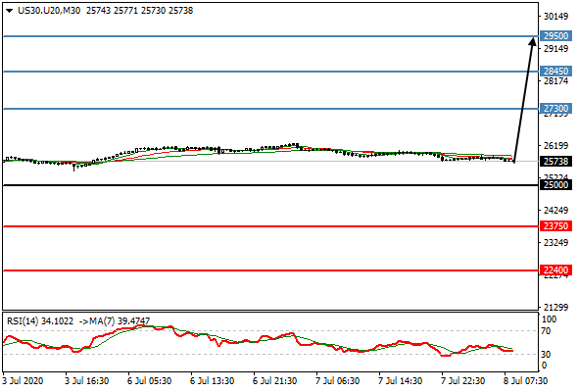Viewport: 578px width, 392px height.
Task: Click the 21299 price axis value
Action: click(x=555, y=307)
